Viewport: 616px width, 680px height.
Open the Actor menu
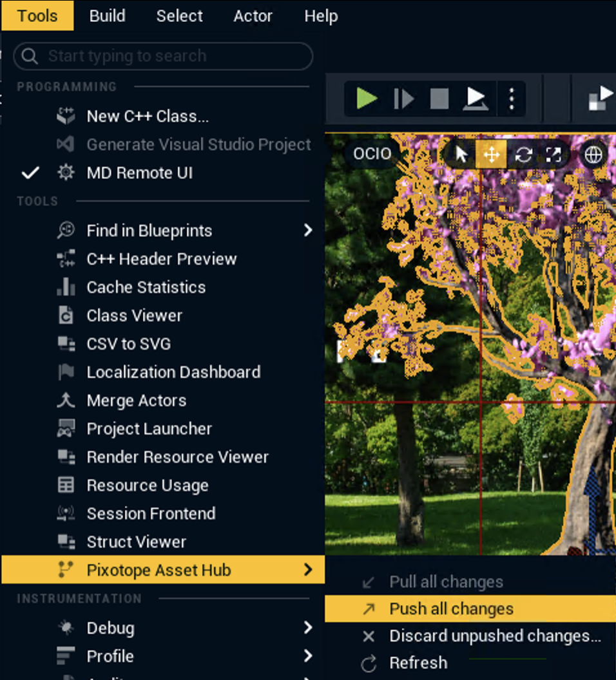253,16
